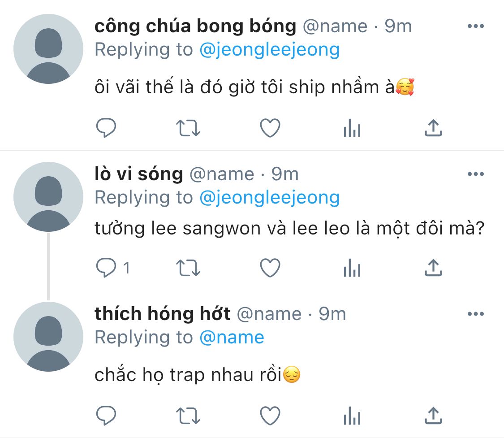Open công chúa bong bóng's profile avatar
This screenshot has height=438, width=504.
coord(48,49)
